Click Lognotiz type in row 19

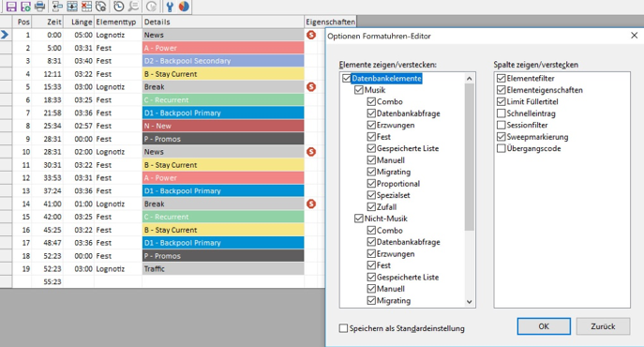(110, 269)
